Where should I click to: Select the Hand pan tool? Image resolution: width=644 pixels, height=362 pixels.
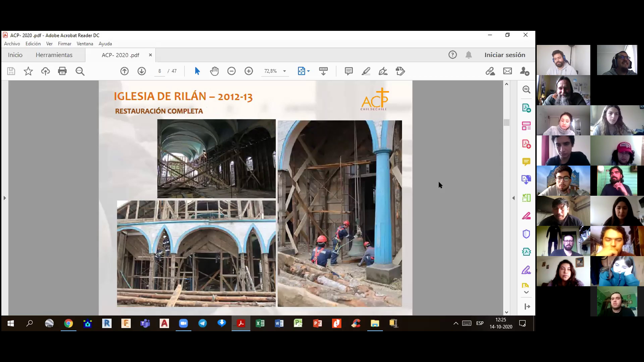(214, 71)
